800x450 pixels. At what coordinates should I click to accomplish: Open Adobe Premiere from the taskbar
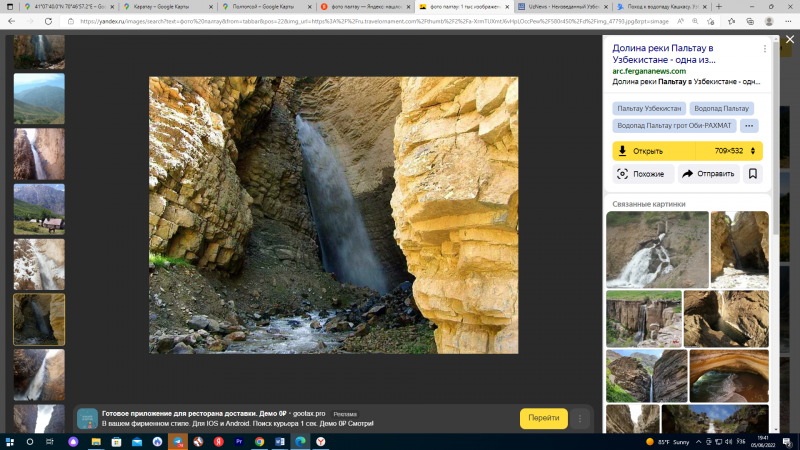(239, 442)
